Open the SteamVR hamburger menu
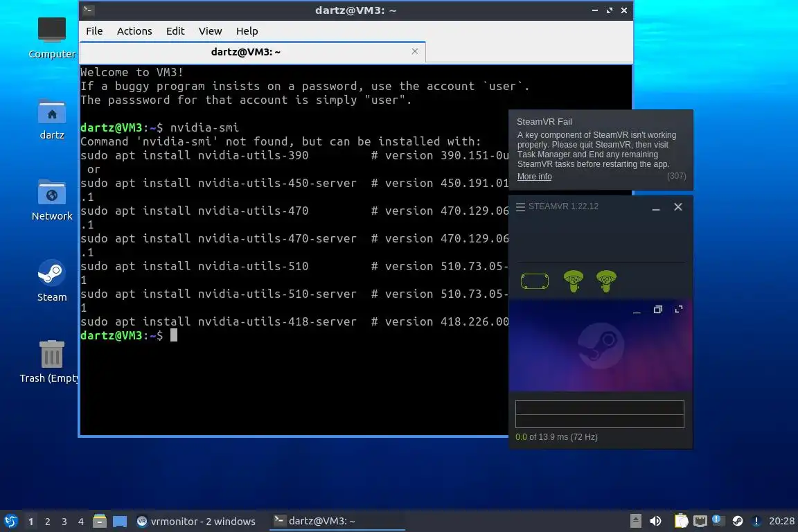This screenshot has height=532, width=798. (520, 206)
